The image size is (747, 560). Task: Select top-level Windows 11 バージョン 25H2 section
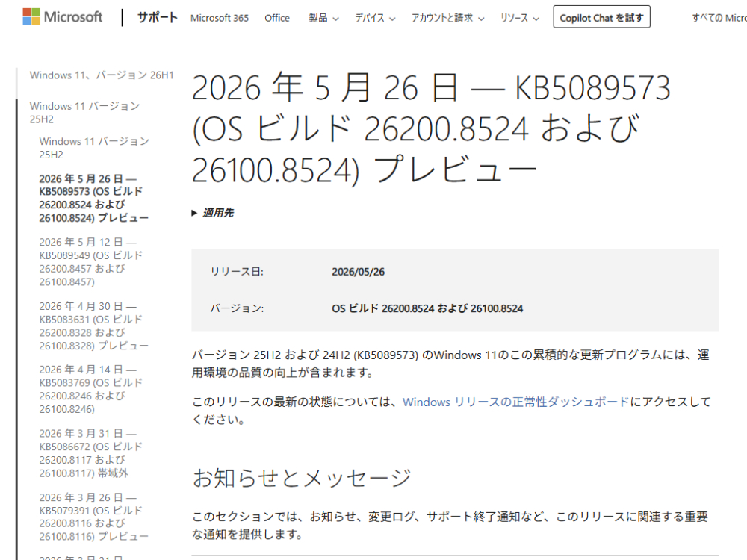pyautogui.click(x=85, y=113)
